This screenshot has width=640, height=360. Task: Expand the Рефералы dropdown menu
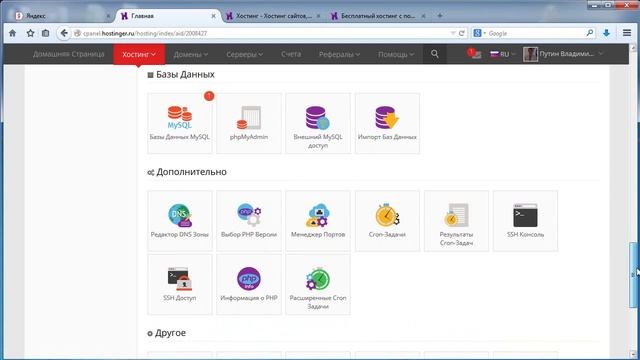pos(339,54)
